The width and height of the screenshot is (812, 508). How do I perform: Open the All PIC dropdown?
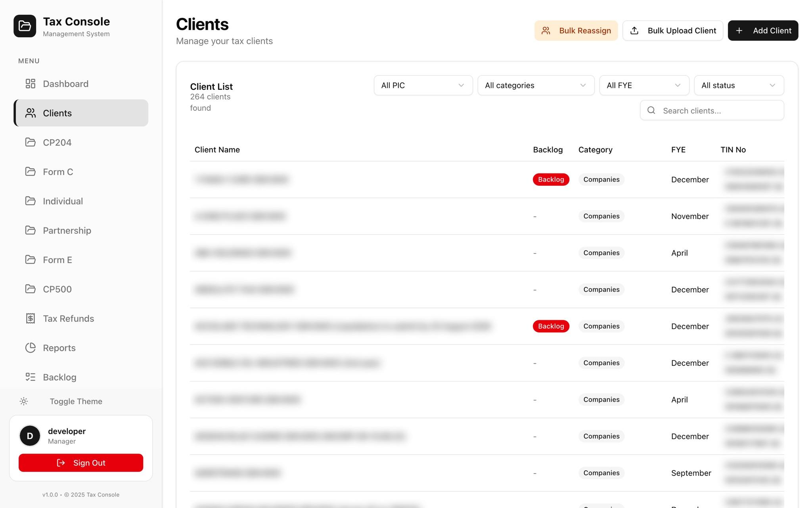tap(423, 85)
